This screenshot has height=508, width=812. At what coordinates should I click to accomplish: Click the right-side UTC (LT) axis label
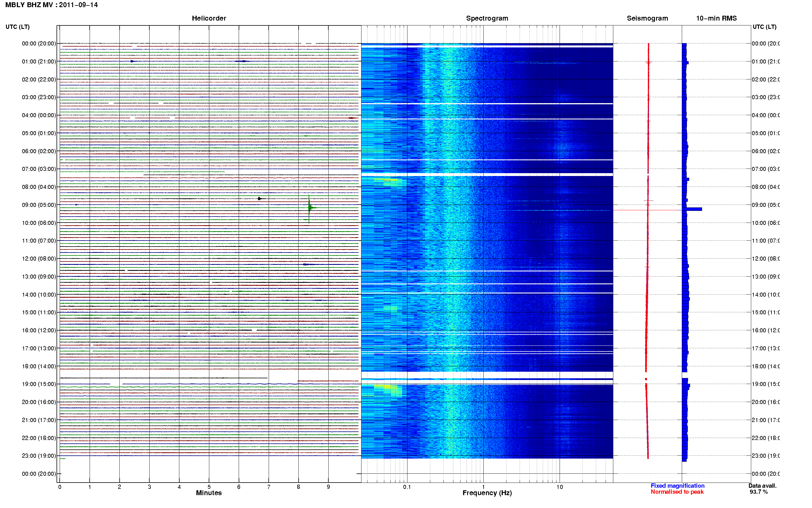point(764,27)
